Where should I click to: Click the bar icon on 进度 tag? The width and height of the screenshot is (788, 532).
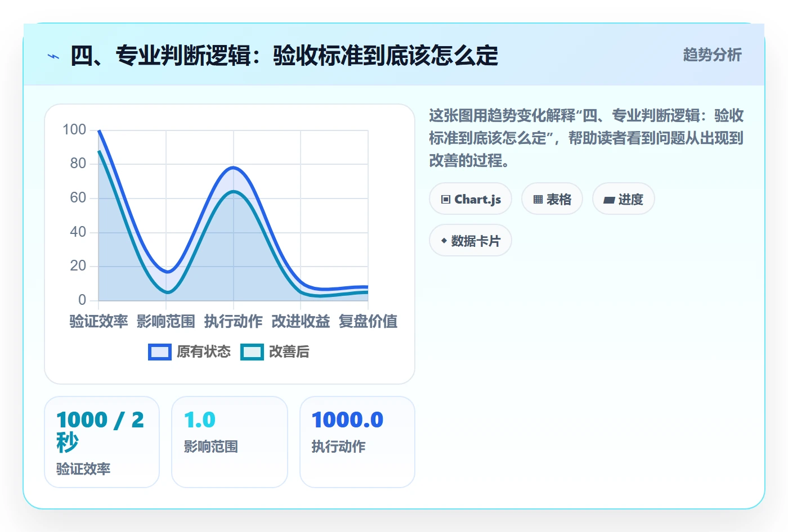tap(609, 200)
